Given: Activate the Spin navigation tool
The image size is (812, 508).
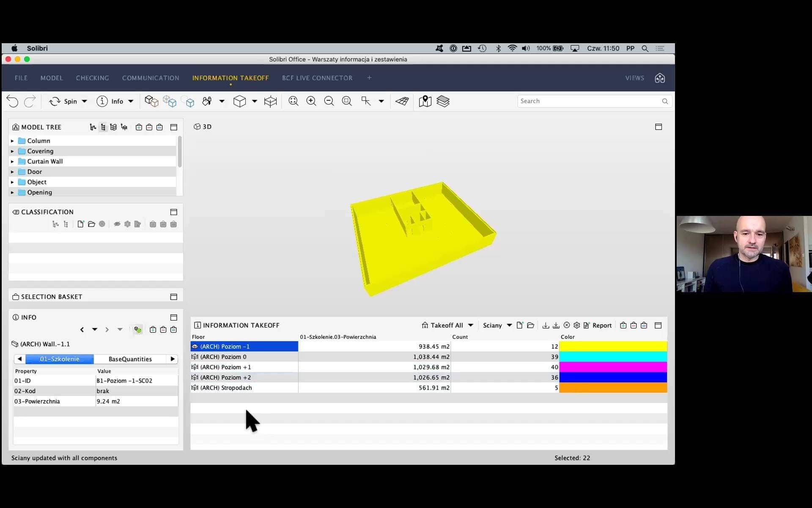Looking at the screenshot, I should click(x=63, y=101).
